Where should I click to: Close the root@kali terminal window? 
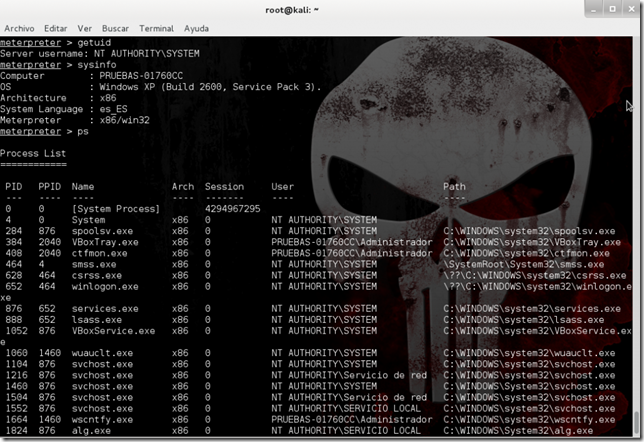tap(631, 9)
